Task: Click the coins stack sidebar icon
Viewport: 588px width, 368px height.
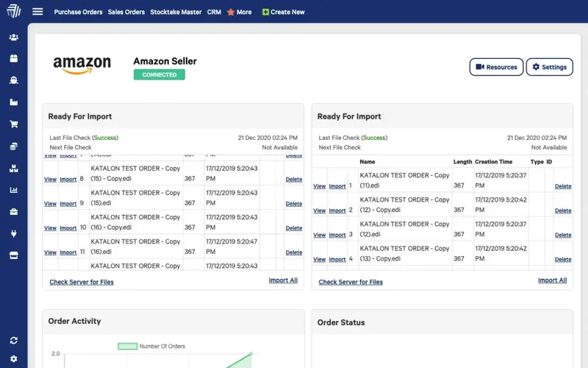Action: point(13,146)
